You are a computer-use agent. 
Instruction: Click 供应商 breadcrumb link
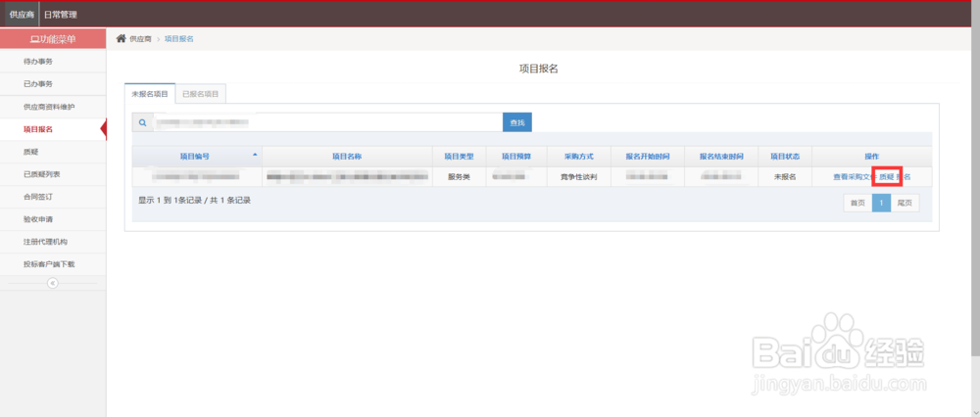click(x=140, y=39)
